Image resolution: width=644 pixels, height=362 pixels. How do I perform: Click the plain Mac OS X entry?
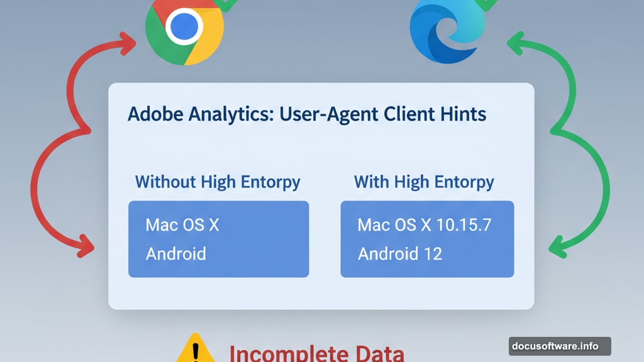[182, 225]
